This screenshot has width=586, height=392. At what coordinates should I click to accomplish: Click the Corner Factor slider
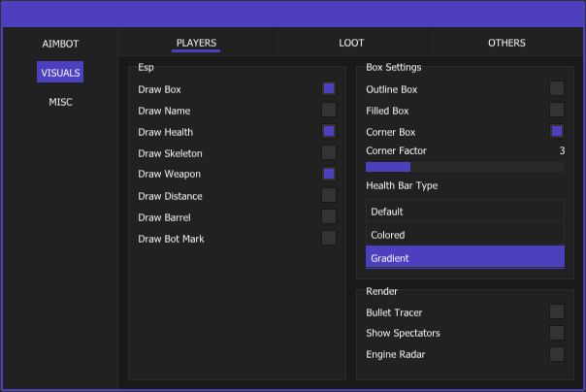(465, 167)
